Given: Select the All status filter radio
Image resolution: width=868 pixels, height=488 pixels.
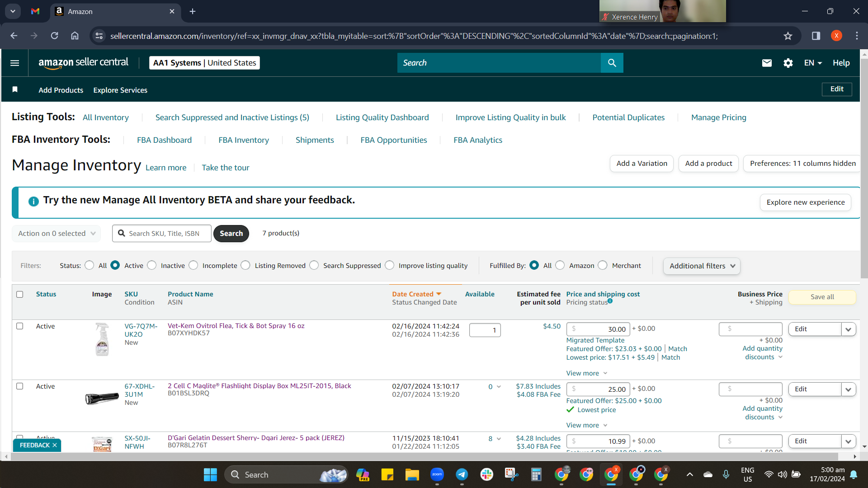Looking at the screenshot, I should point(90,265).
